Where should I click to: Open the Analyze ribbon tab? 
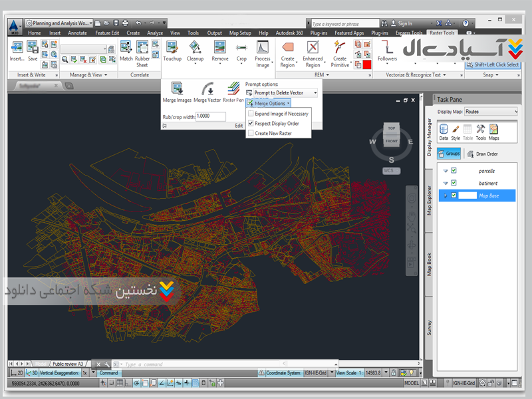154,33
